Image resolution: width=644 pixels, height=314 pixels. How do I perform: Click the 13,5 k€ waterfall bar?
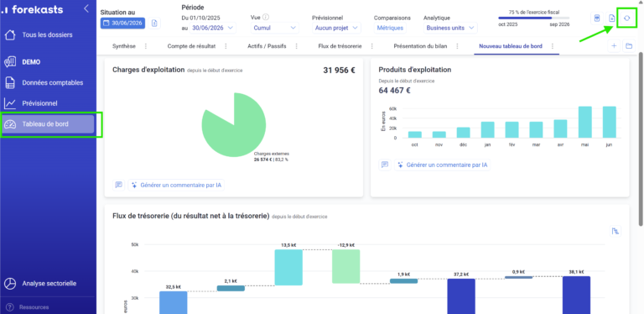(x=288, y=267)
